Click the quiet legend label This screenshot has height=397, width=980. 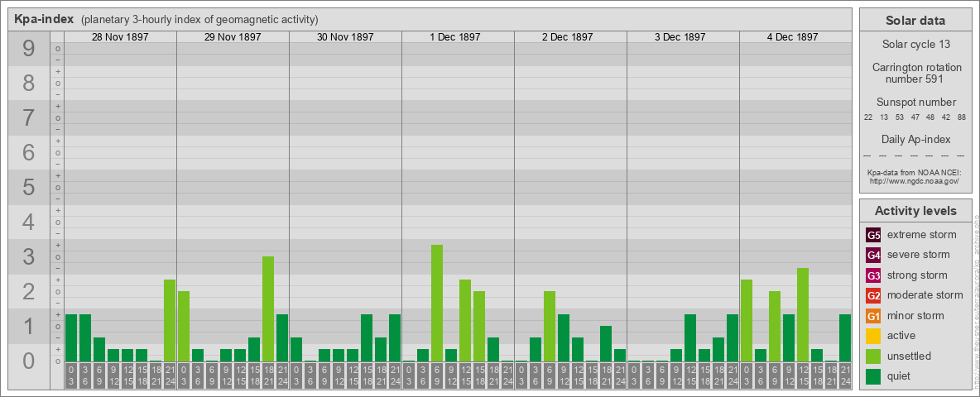(x=900, y=375)
